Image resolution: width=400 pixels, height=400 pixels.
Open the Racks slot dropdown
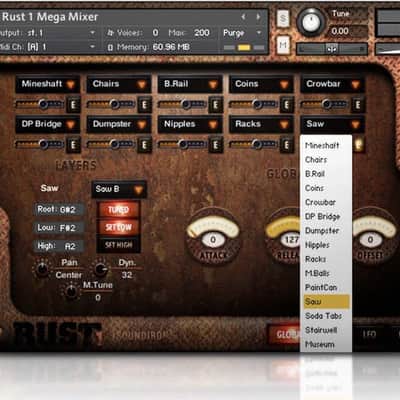261,124
